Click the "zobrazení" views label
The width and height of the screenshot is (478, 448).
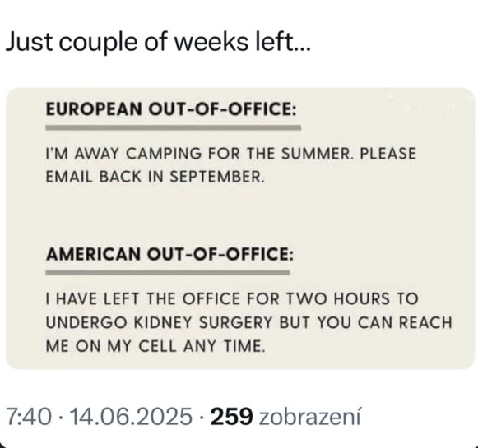click(x=309, y=416)
